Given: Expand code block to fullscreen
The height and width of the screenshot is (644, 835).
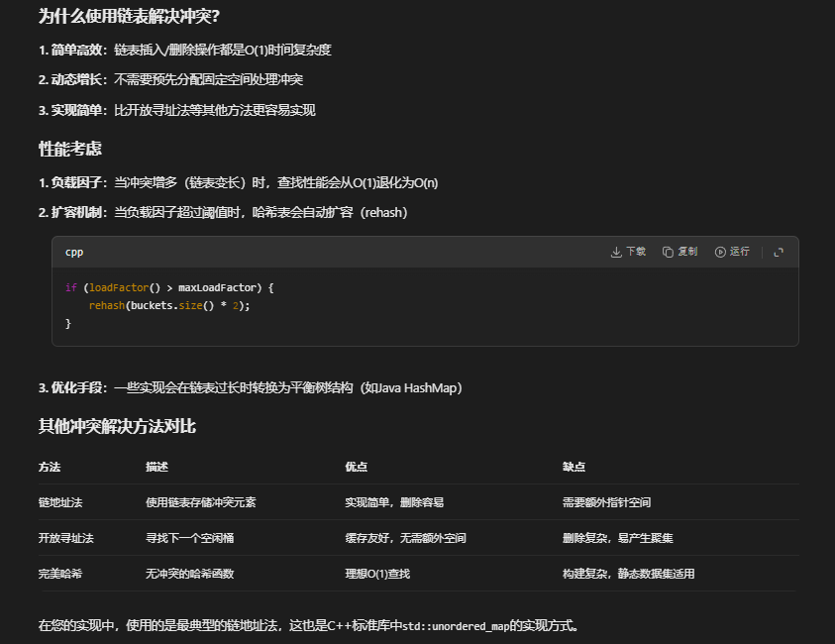Looking at the screenshot, I should click(778, 252).
